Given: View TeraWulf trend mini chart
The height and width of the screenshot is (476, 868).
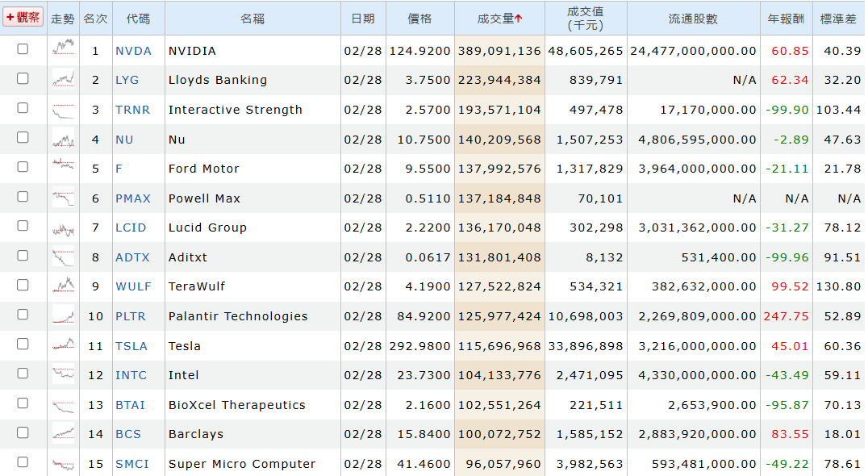Looking at the screenshot, I should (x=63, y=286).
